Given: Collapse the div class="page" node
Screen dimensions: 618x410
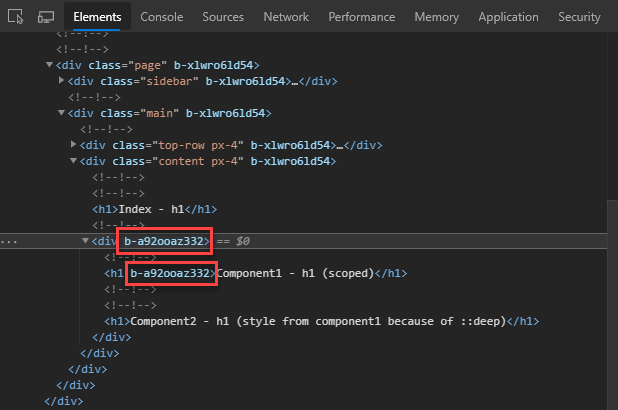Looking at the screenshot, I should point(50,65).
